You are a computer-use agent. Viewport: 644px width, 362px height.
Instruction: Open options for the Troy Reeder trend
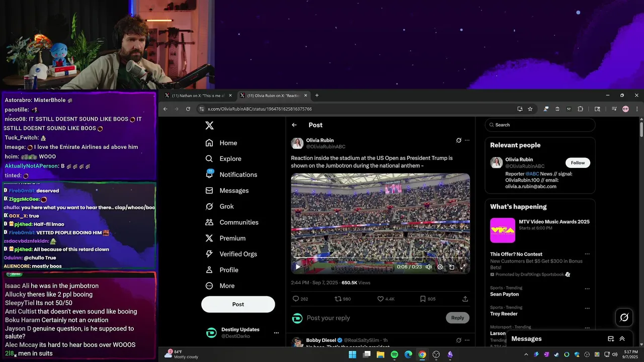coord(587,308)
